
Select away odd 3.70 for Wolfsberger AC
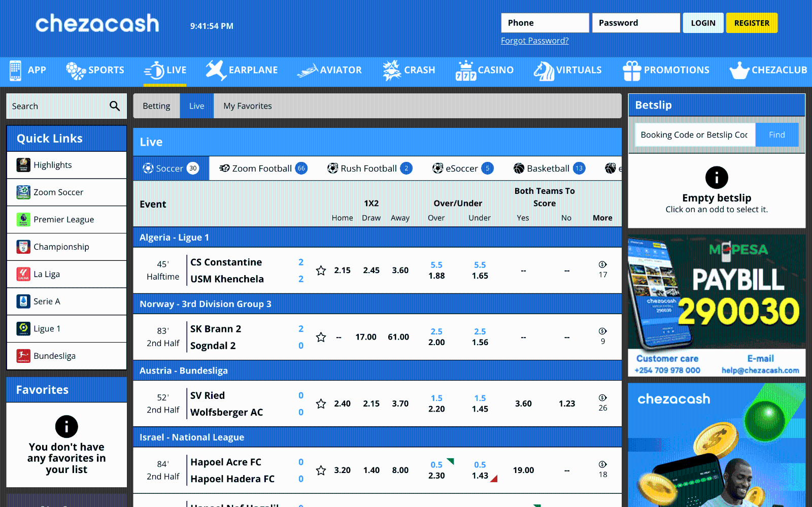[400, 403]
